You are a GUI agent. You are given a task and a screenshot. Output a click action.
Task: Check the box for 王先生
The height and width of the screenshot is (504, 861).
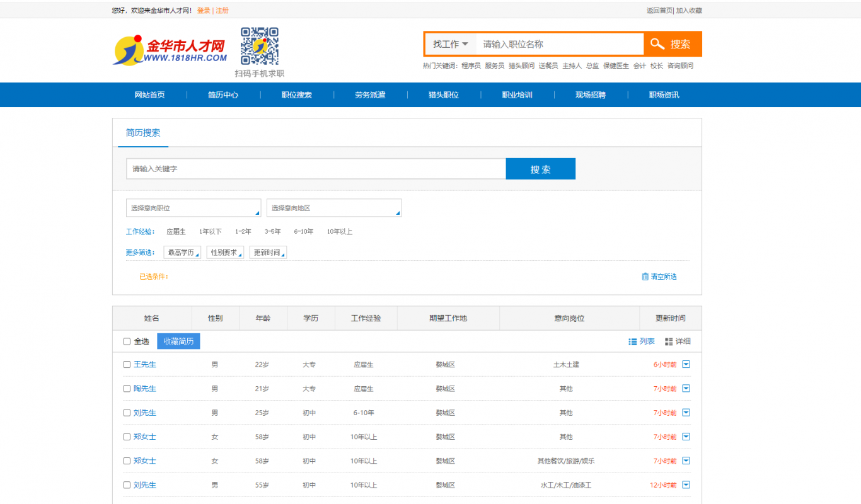[x=127, y=365]
